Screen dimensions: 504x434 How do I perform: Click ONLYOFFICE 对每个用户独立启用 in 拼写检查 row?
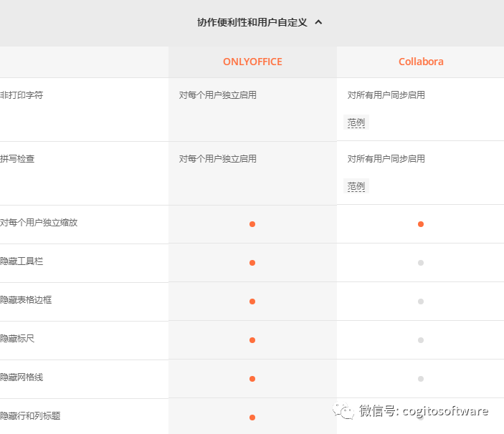218,159
